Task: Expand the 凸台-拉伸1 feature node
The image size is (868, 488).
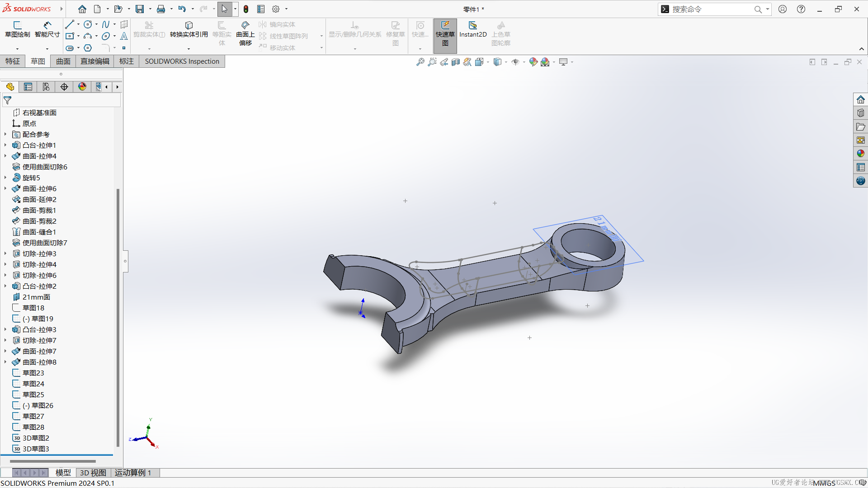Action: (5, 145)
